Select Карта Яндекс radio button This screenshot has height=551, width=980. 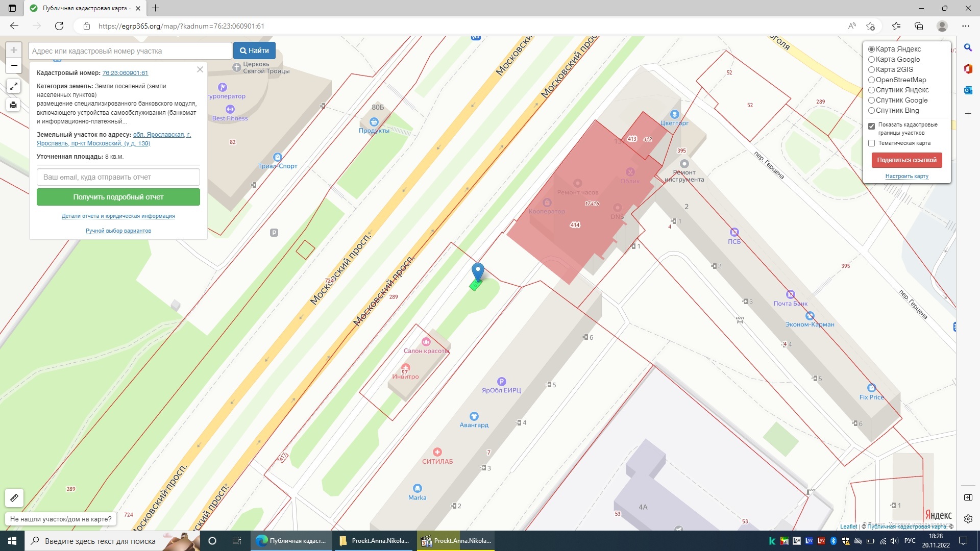[871, 48]
